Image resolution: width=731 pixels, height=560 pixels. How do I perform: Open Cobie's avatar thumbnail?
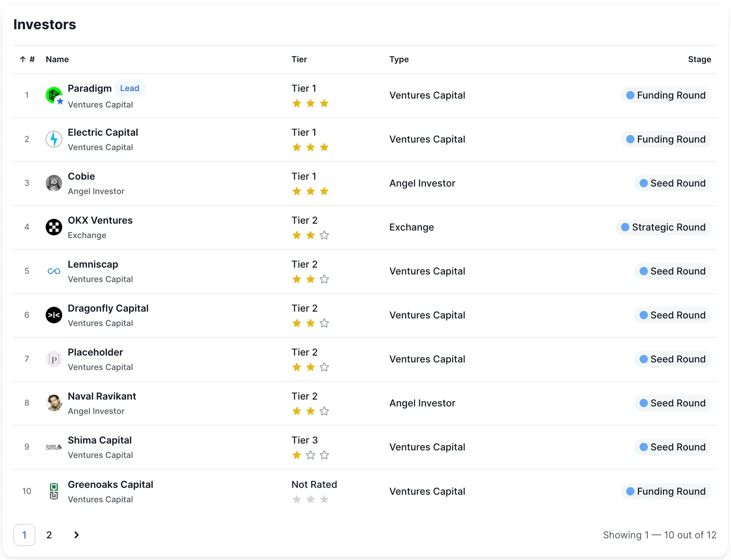pyautogui.click(x=54, y=183)
